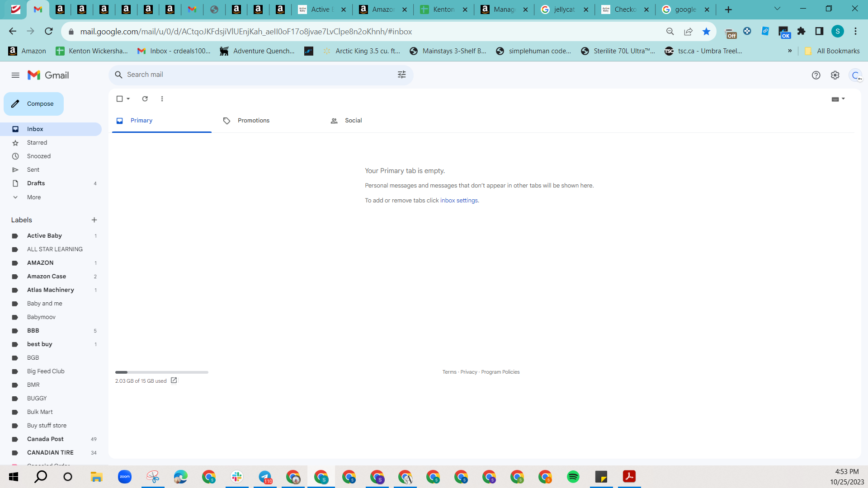Screen dimensions: 868x488
Task: Open All Bookmarks folder
Action: pos(832,51)
